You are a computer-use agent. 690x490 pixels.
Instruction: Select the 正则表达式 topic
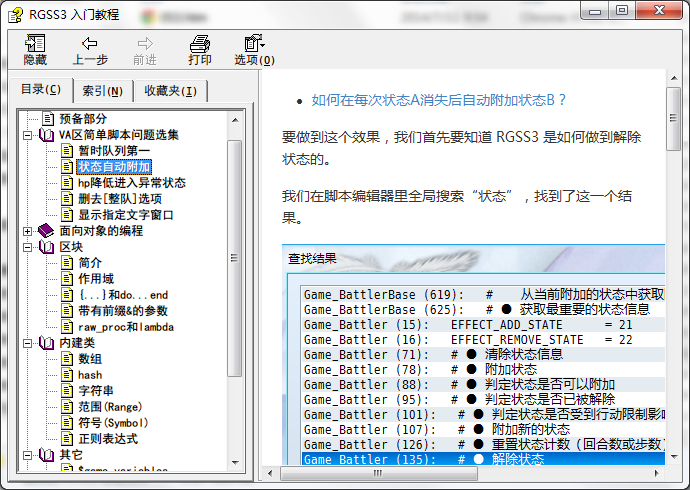[108, 439]
